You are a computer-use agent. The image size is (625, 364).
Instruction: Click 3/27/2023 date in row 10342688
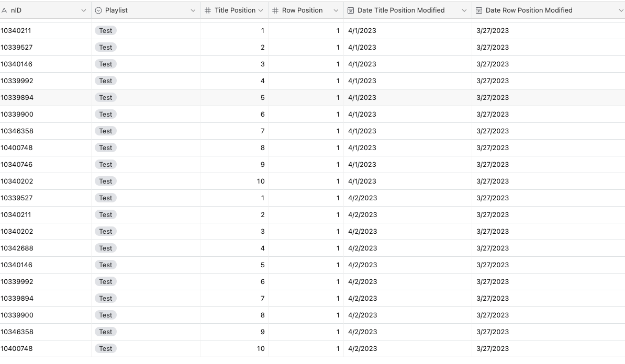tap(492, 248)
